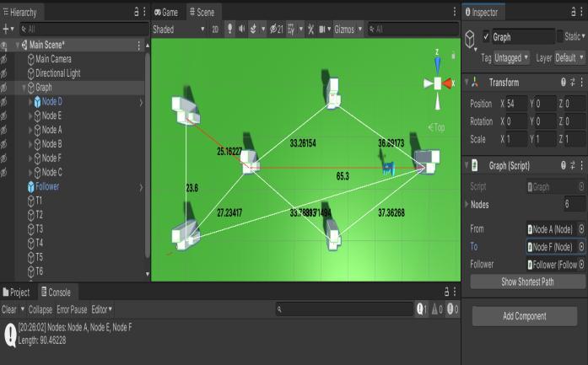Open the Static flags dropdown arrow
Image resolution: width=588 pixels, height=365 pixels.
tap(584, 37)
